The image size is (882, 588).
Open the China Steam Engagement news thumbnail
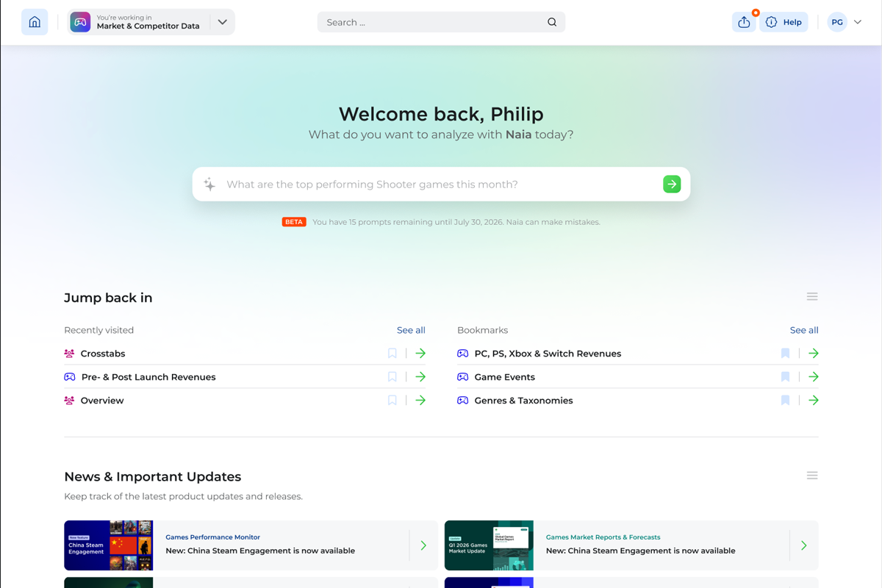pos(109,545)
